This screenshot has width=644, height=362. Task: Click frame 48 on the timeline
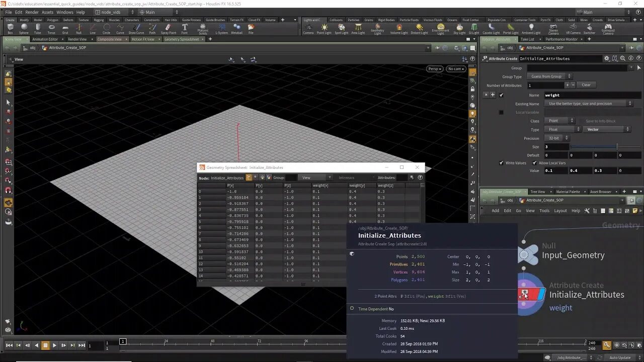[x=212, y=342]
